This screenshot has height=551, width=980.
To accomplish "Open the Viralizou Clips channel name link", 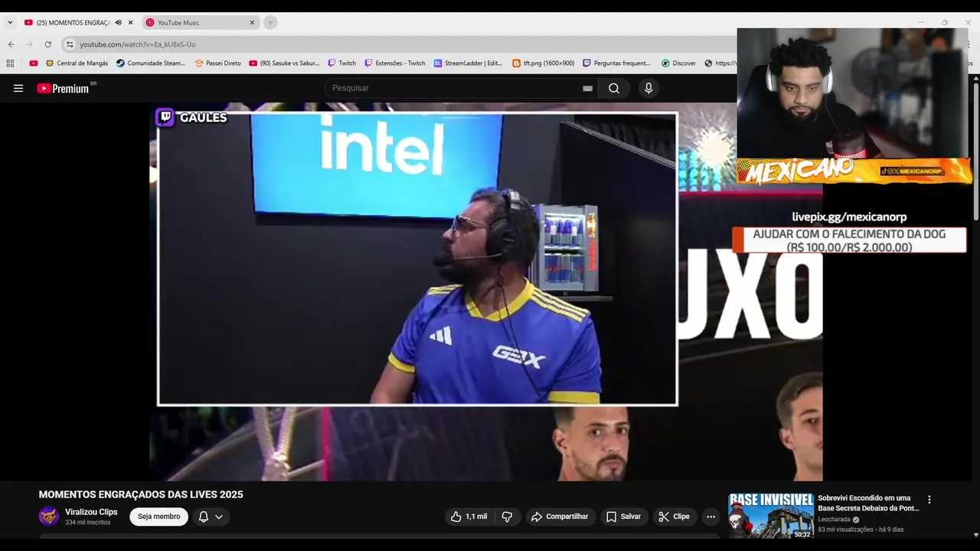I will point(91,512).
